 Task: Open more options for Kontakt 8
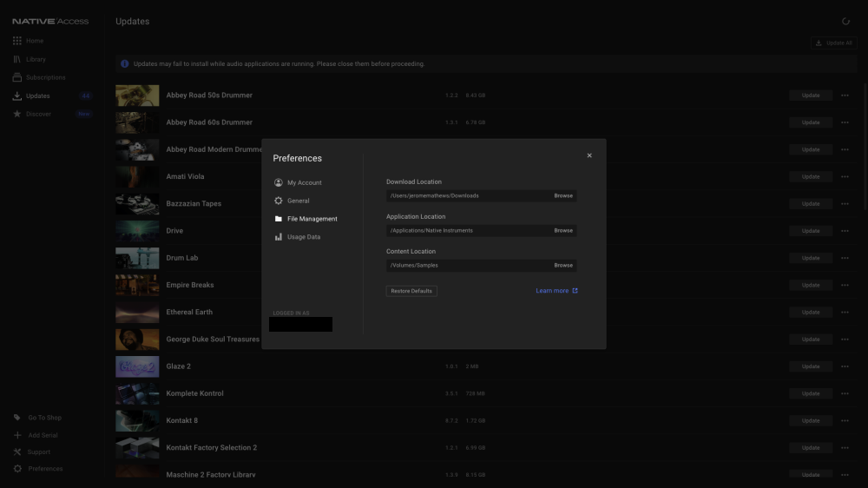[x=845, y=420]
